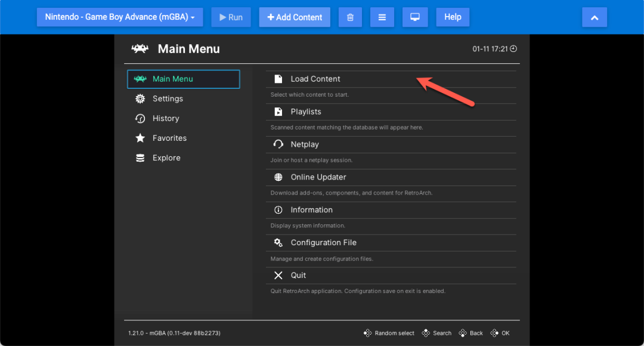The image size is (644, 346).
Task: Click the Explore database icon in sidebar
Action: [x=140, y=158]
